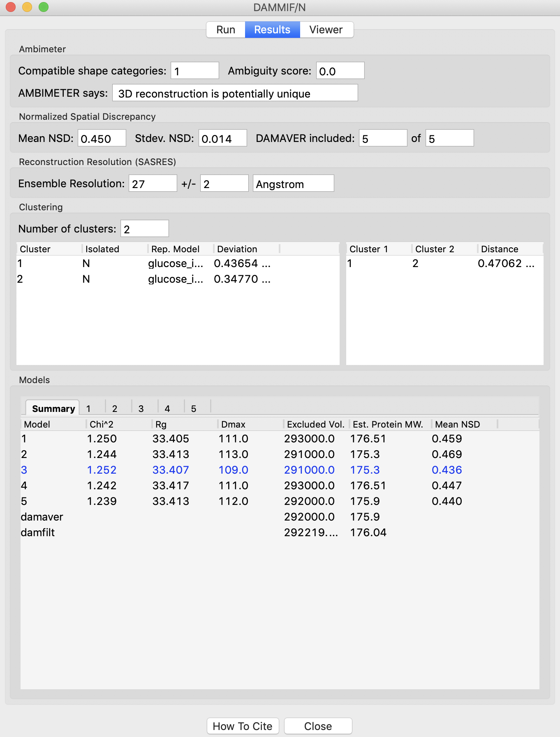Click the Mean NSD column header in Models
Image resolution: width=560 pixels, height=737 pixels.
(465, 424)
